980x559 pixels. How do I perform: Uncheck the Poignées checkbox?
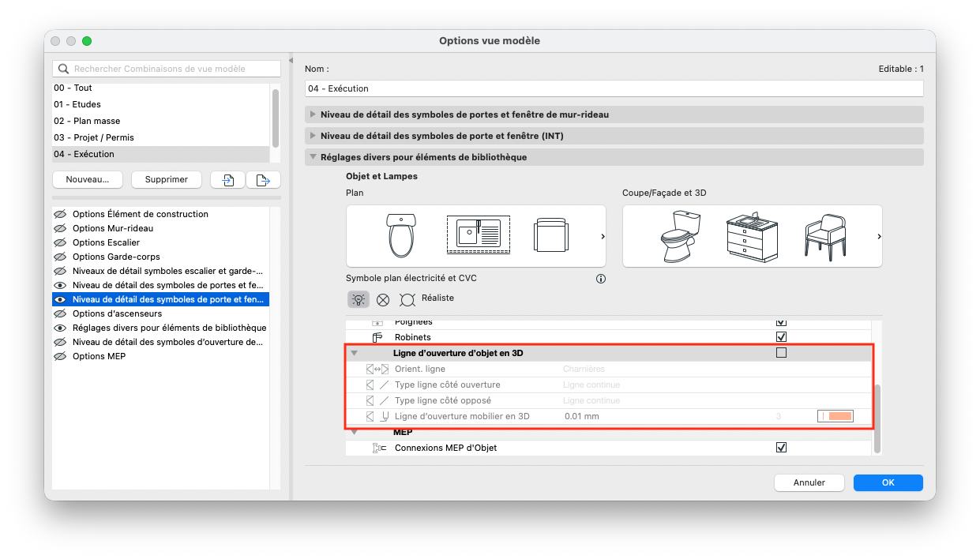coord(782,322)
